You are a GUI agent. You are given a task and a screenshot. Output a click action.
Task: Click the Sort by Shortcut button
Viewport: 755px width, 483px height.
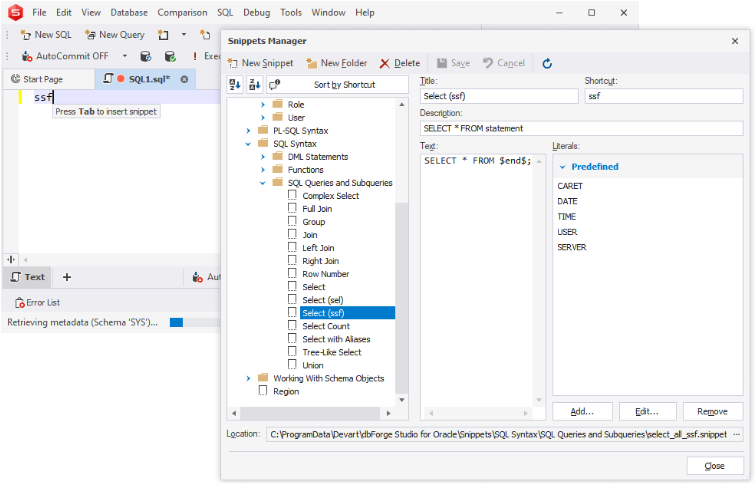(x=337, y=85)
